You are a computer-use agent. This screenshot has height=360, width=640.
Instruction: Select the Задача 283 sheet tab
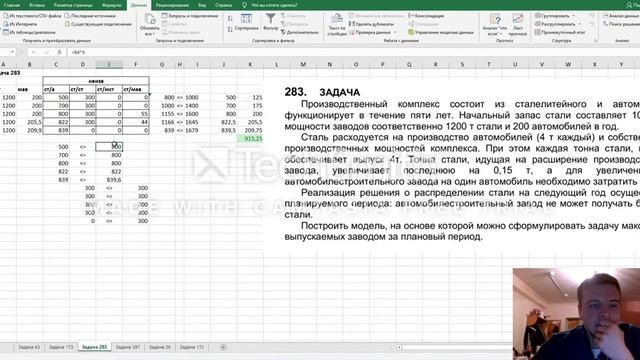coord(94,347)
